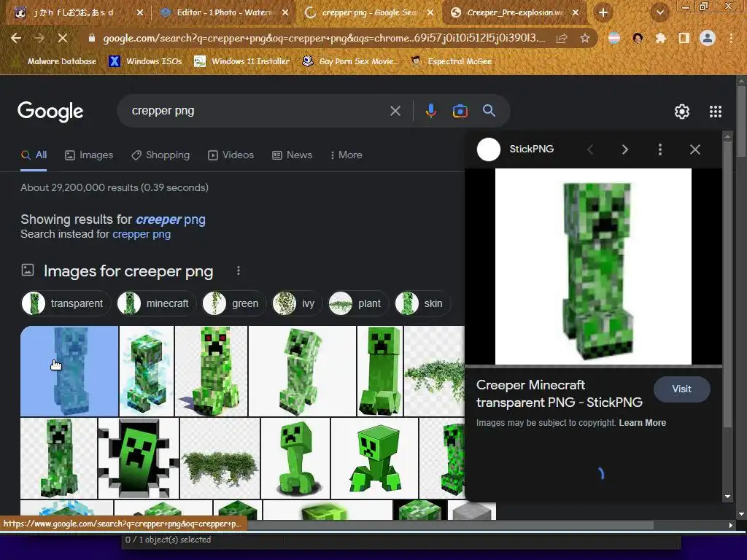
Task: Click the Google logo
Action: click(x=50, y=112)
